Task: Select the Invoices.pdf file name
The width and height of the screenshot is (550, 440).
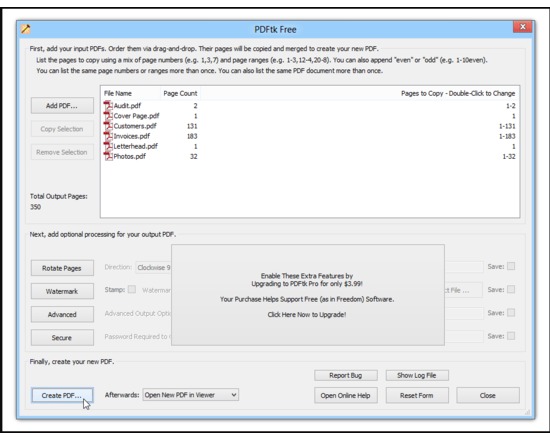Action: pos(132,136)
